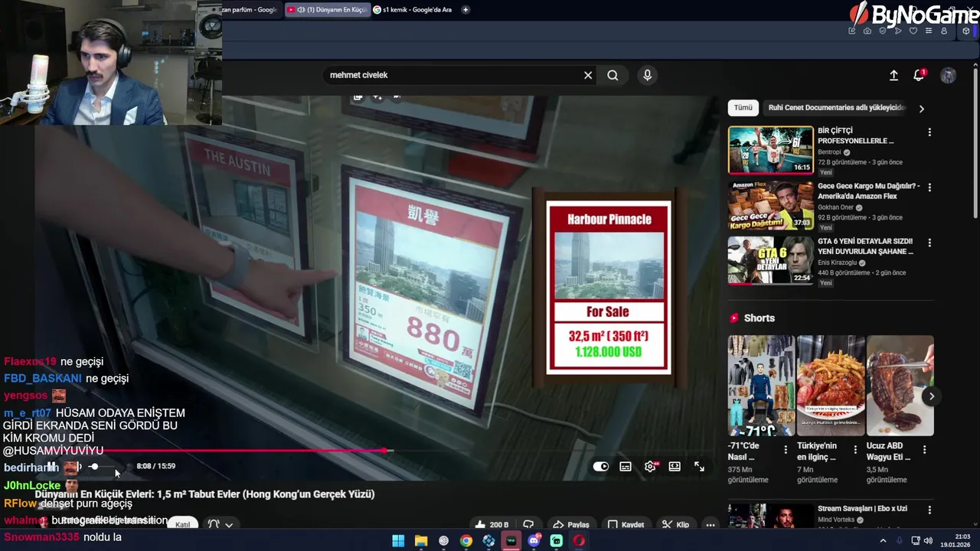
Task: Open the browser heart bookmarks icon
Action: (x=913, y=31)
